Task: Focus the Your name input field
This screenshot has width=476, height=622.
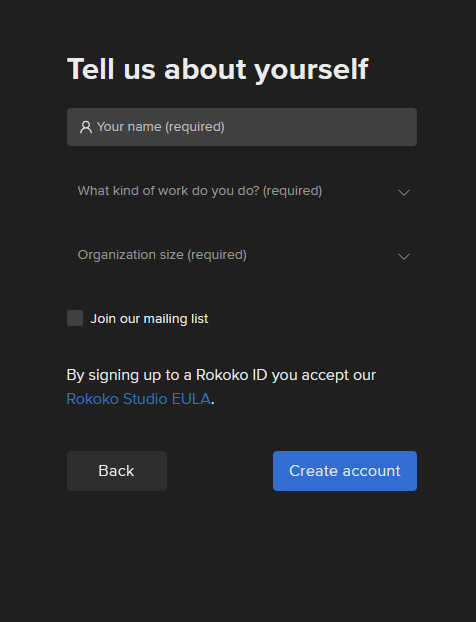Action: coord(242,127)
